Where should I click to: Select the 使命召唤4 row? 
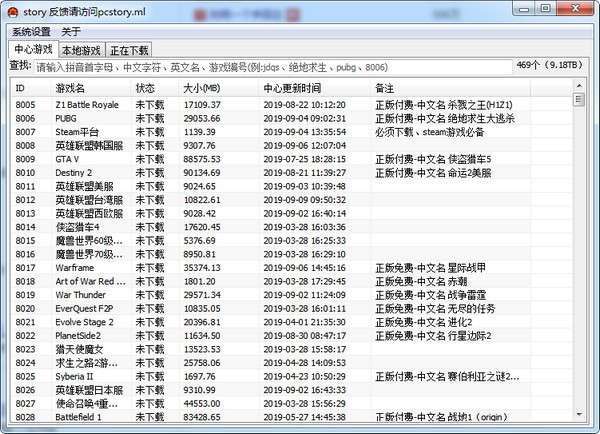tap(291, 404)
